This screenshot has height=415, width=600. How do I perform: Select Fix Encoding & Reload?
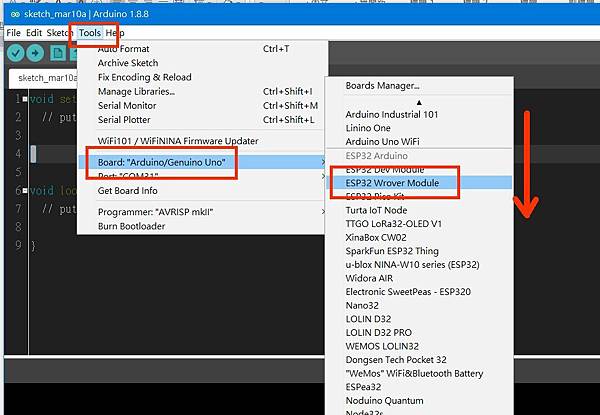pos(202,77)
